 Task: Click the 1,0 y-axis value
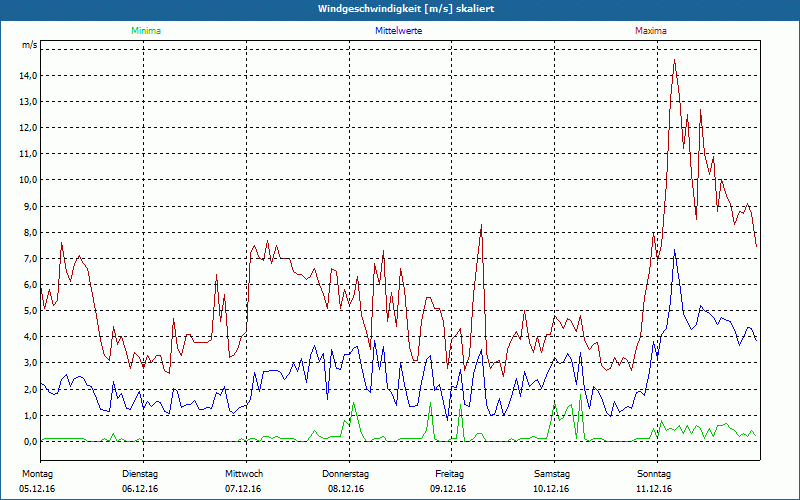[x=30, y=415]
